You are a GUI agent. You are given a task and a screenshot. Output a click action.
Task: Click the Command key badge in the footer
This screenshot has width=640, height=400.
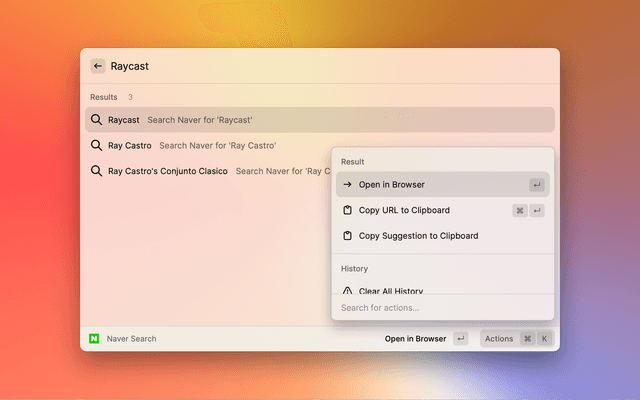[x=527, y=339]
